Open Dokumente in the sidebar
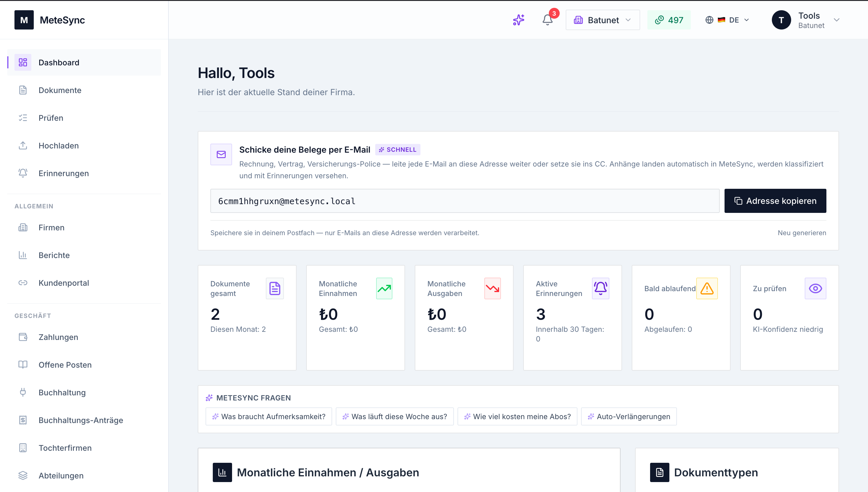This screenshot has width=868, height=492. pyautogui.click(x=84, y=90)
